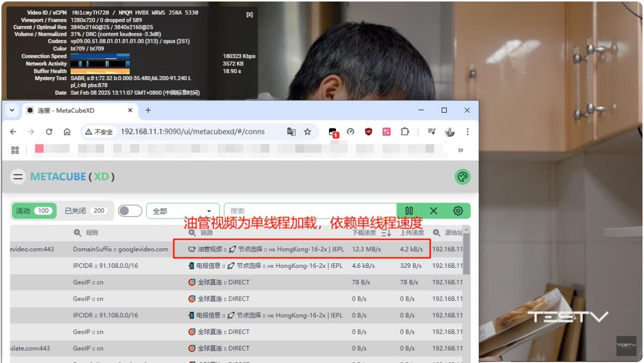644x363 pixels.
Task: Click the slate.com:443 host cell
Action: coord(30,348)
